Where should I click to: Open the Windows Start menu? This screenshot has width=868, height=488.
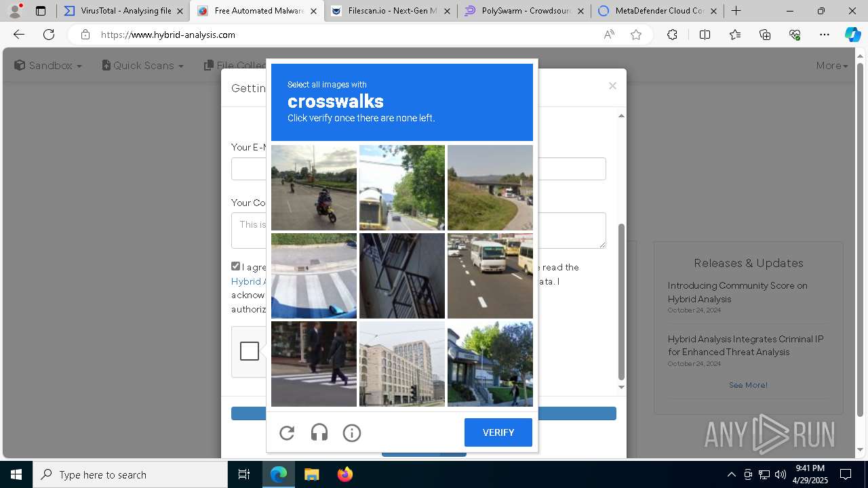point(16,474)
